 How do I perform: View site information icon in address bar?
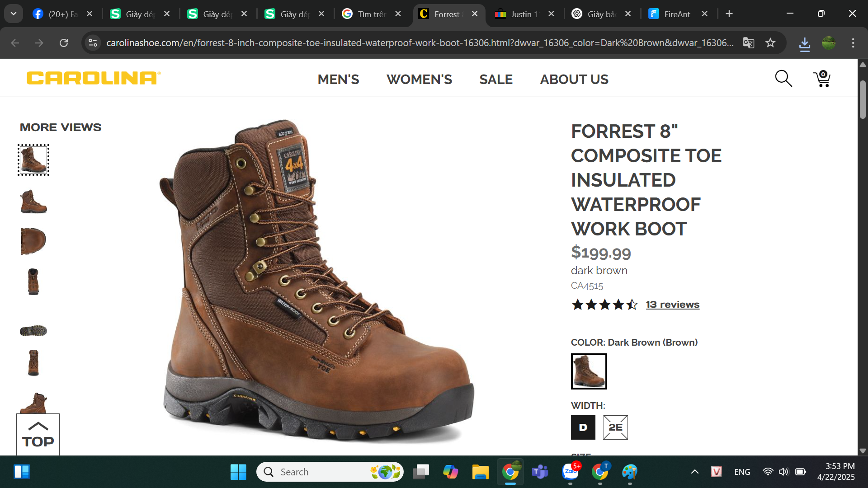(93, 43)
